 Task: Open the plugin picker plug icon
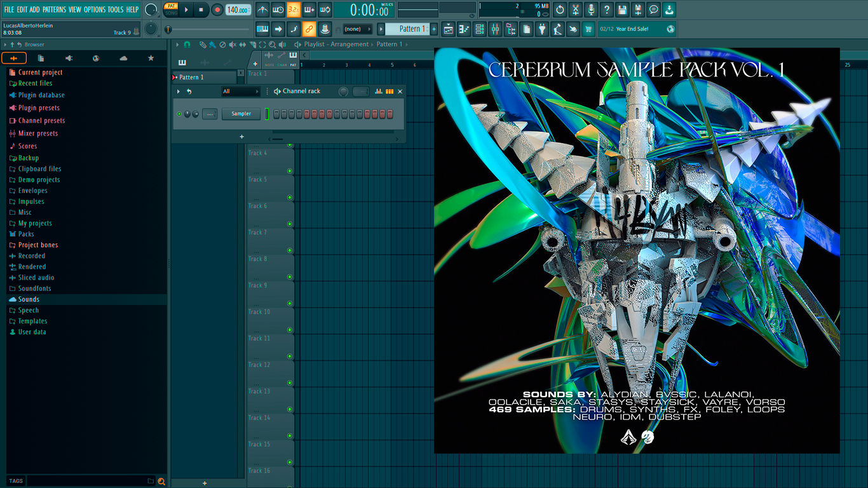coord(542,29)
